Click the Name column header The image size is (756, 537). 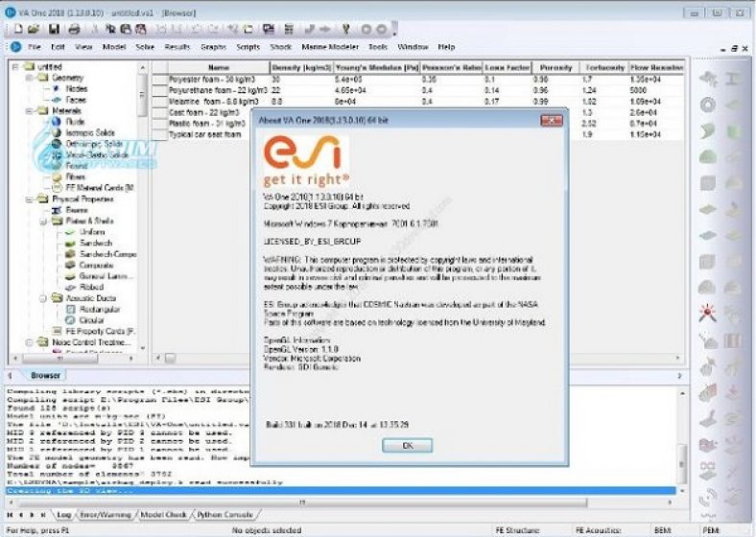tap(219, 67)
